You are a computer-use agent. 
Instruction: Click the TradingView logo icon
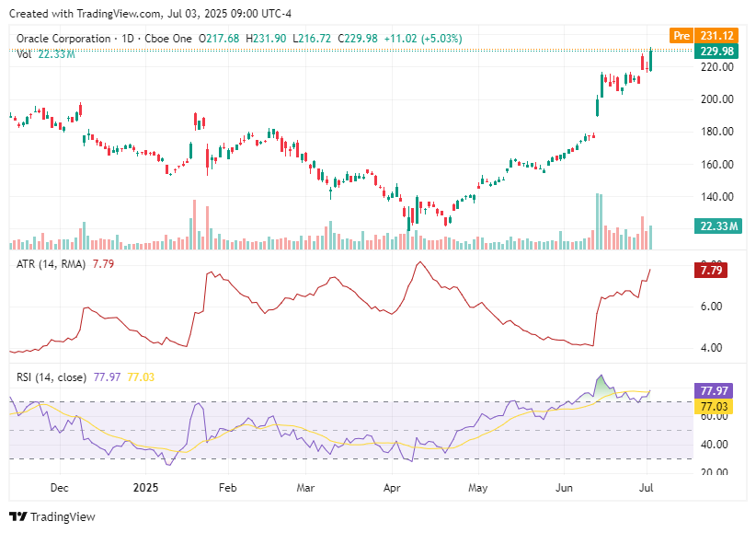point(18,516)
